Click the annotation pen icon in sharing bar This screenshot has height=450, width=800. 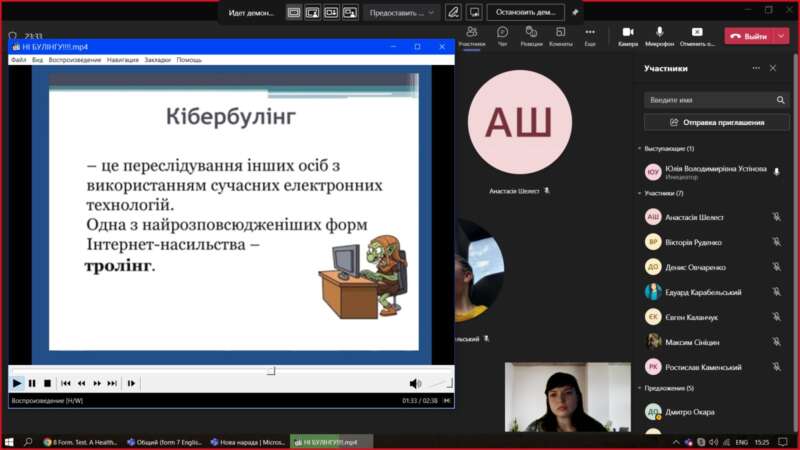point(453,12)
